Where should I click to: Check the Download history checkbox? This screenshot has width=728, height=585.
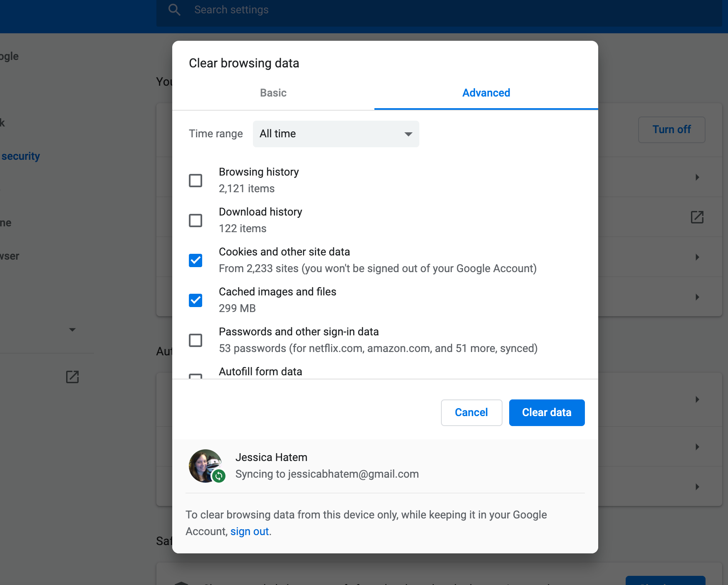pyautogui.click(x=196, y=221)
